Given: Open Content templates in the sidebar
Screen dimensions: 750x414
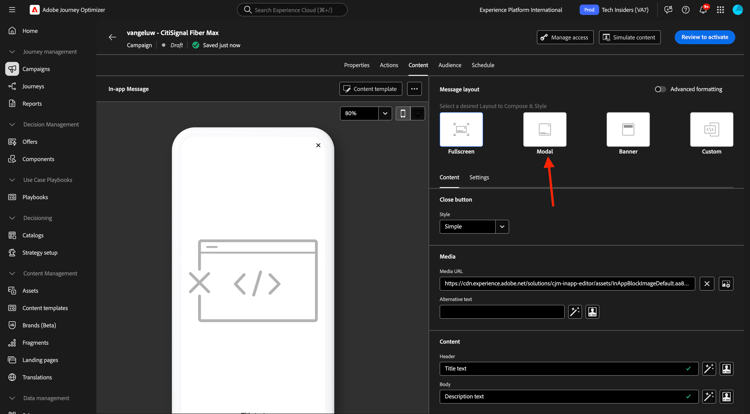Looking at the screenshot, I should click(45, 308).
